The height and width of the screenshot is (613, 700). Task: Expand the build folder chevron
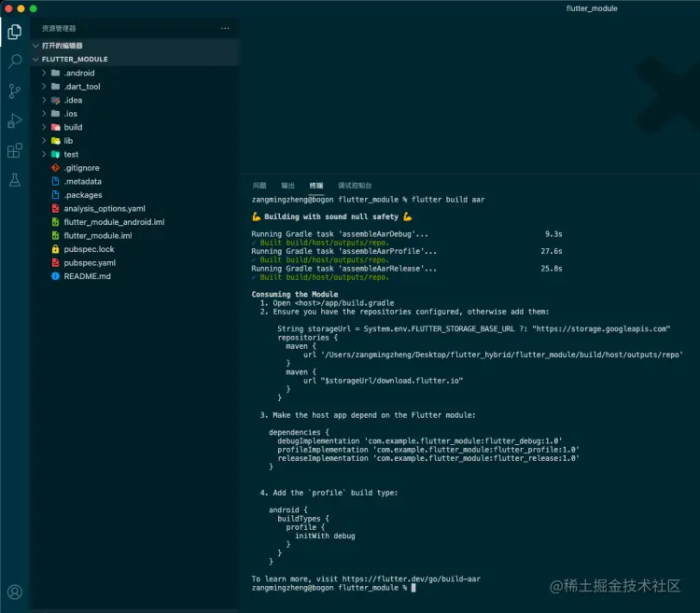tap(44, 127)
